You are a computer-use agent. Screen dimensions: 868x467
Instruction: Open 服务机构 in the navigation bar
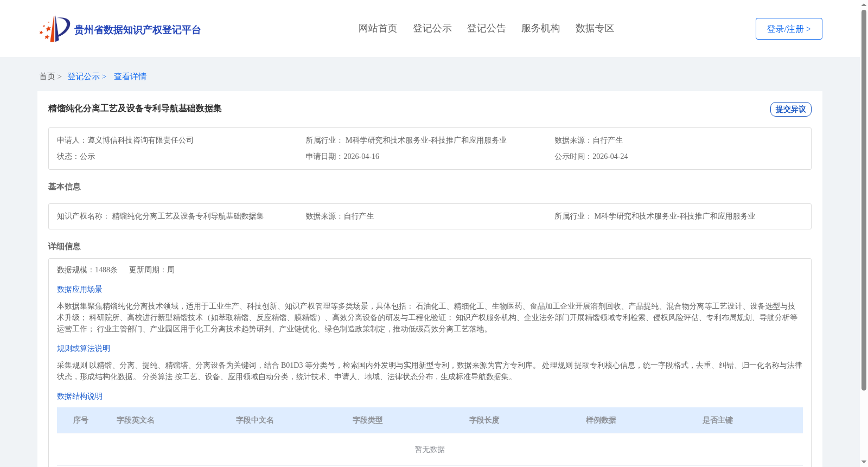click(540, 28)
